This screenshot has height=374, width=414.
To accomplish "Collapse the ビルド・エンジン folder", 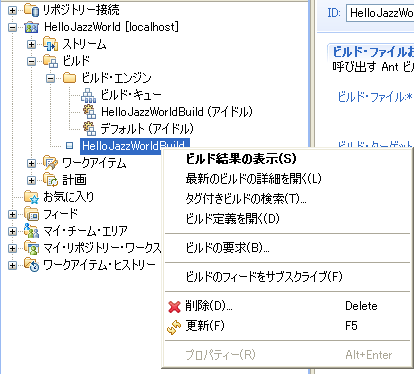I will (50, 78).
